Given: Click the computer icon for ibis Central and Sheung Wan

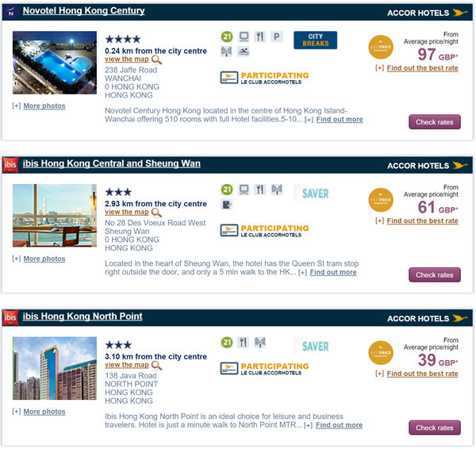Looking at the screenshot, I should pos(244,190).
